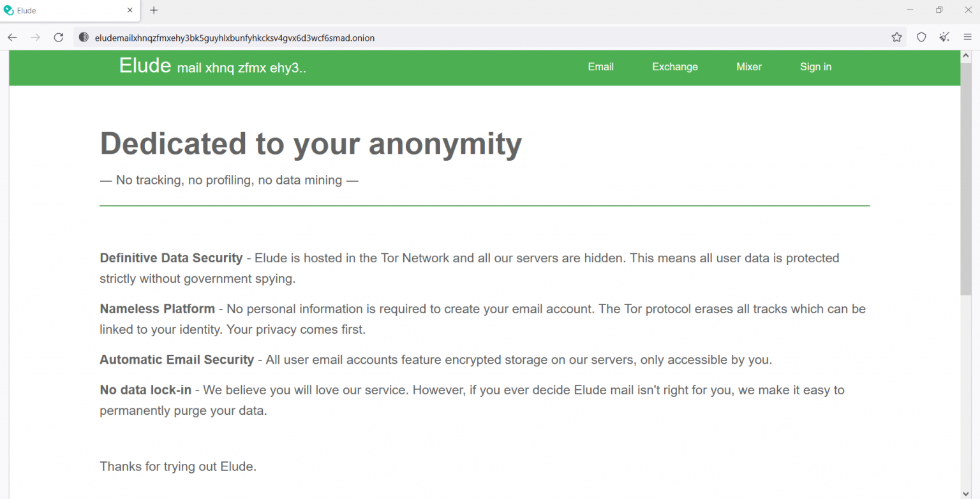This screenshot has width=980, height=499.
Task: Click the scrollbar down arrow
Action: [x=965, y=493]
